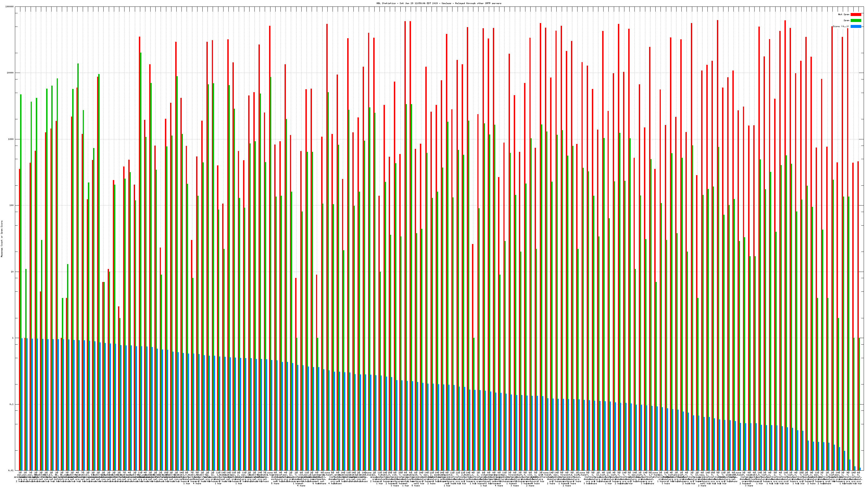Viewport: 868px width, 488px height.
Task: Click the 0.1 y-axis tick label
Action: [x=11, y=404]
